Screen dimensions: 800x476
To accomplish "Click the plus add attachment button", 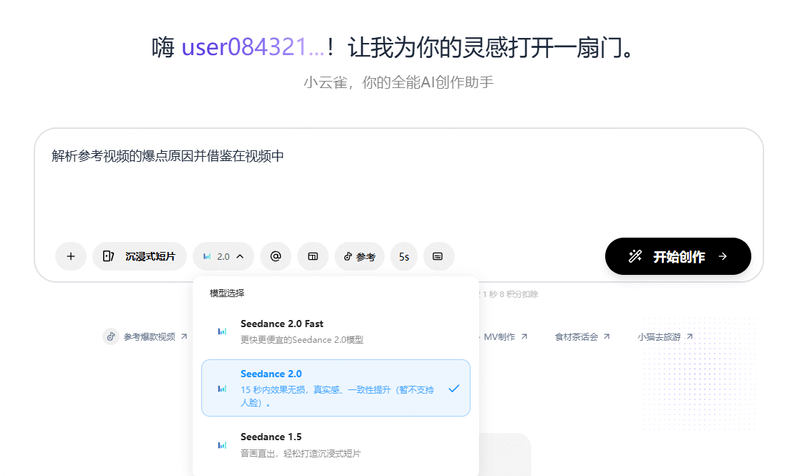I will click(70, 257).
